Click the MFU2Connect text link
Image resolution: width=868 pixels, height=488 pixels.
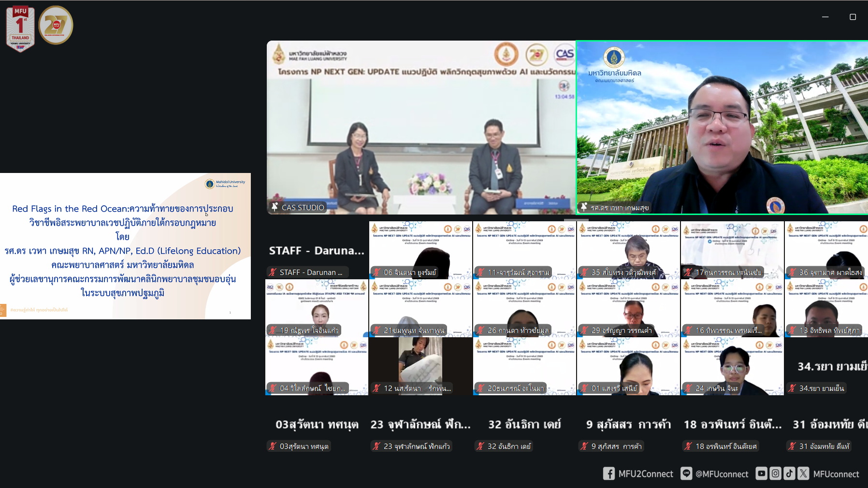646,474
